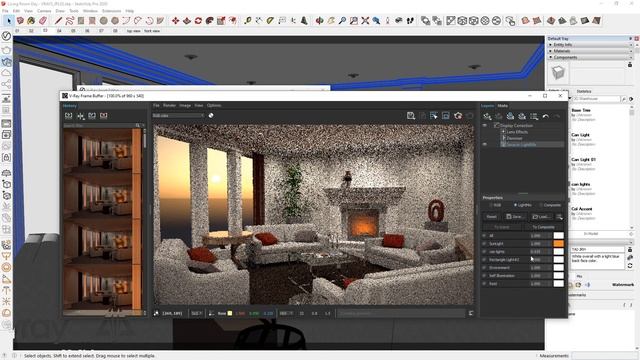Expand the Display Correction layer tree

tap(497, 126)
